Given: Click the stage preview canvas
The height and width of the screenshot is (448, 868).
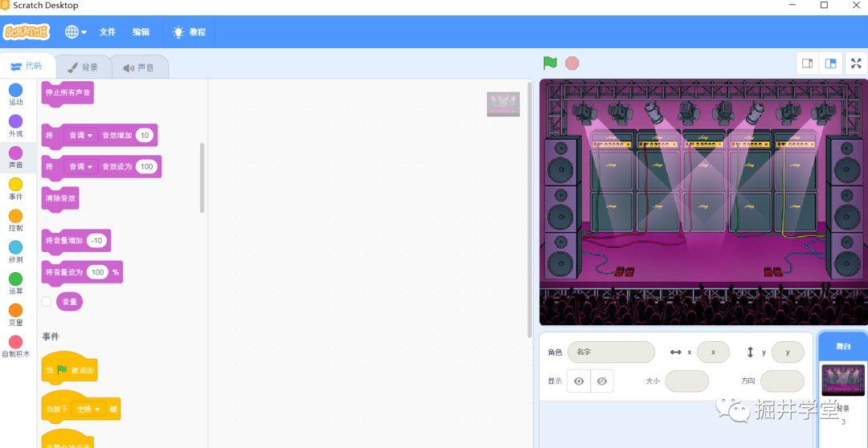Looking at the screenshot, I should click(x=703, y=202).
